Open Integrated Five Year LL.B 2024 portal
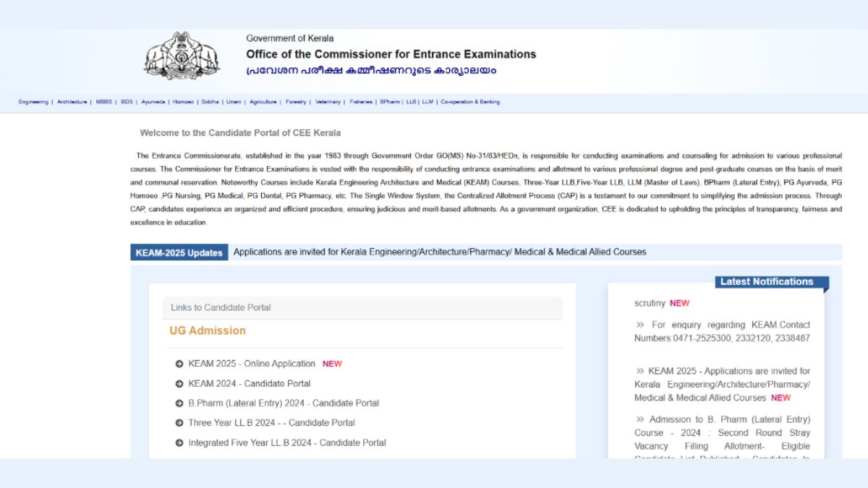The height and width of the screenshot is (488, 868). click(287, 442)
